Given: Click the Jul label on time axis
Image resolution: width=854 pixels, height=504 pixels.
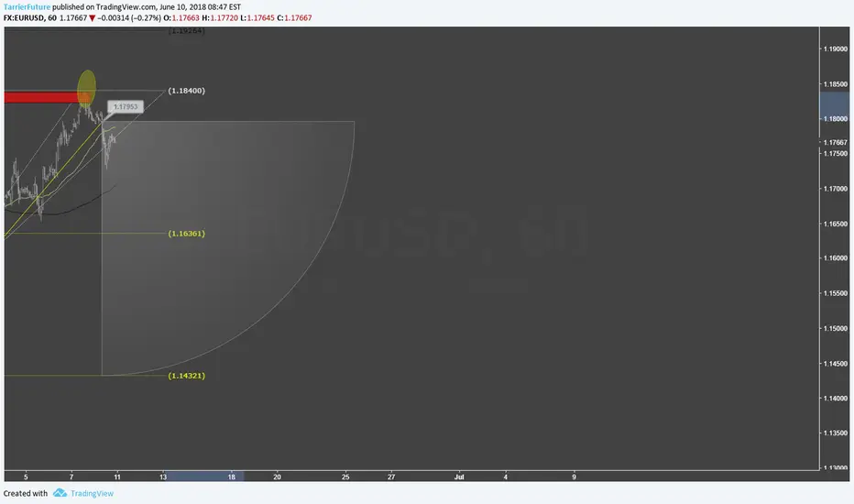Looking at the screenshot, I should point(459,477).
